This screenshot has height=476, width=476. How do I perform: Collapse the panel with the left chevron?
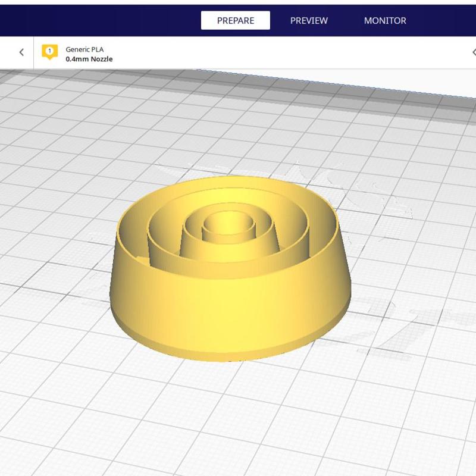21,52
